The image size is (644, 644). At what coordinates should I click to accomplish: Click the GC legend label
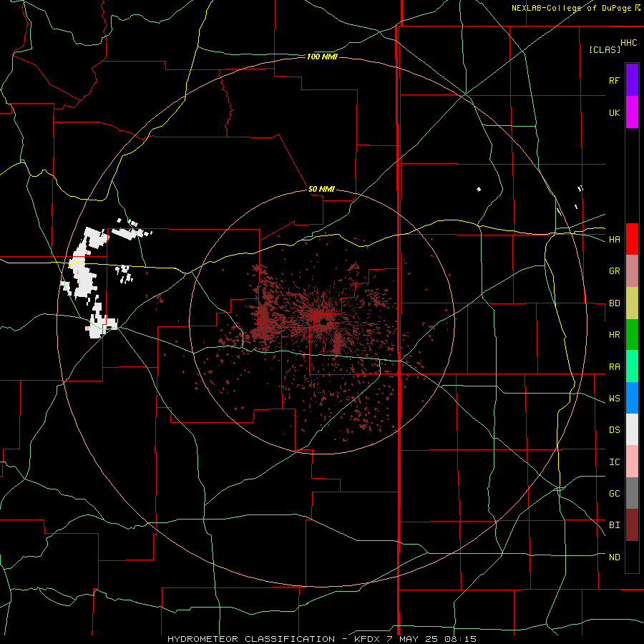614,494
